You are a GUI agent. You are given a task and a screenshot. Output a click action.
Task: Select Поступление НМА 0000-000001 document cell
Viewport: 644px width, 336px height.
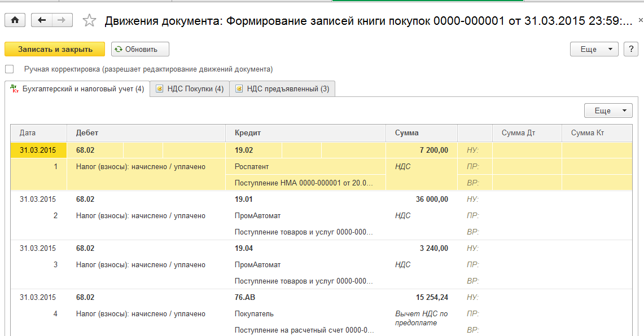click(305, 183)
